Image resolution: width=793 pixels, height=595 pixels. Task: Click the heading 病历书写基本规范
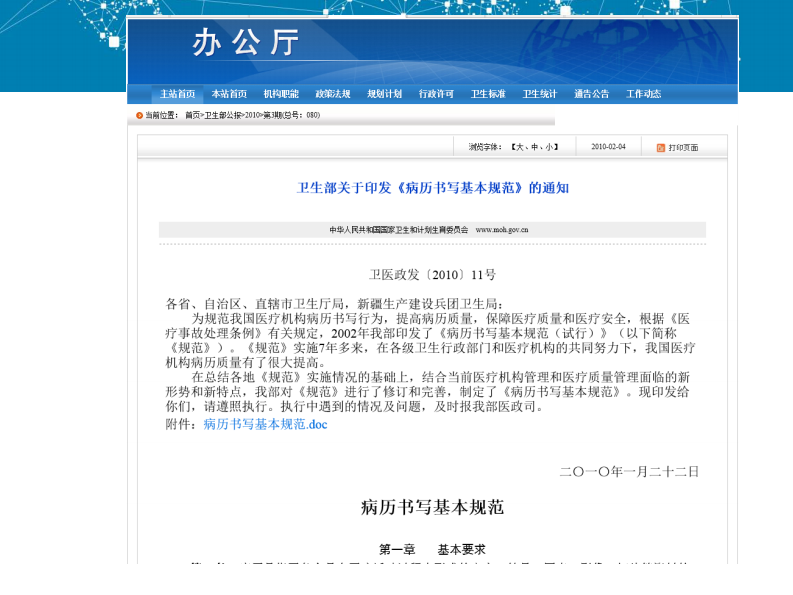point(432,507)
